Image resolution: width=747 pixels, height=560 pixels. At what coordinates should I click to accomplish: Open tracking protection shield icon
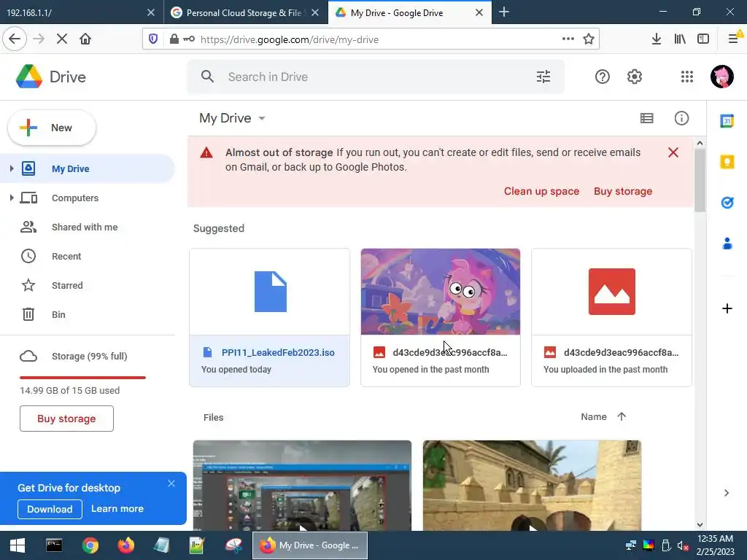[153, 39]
